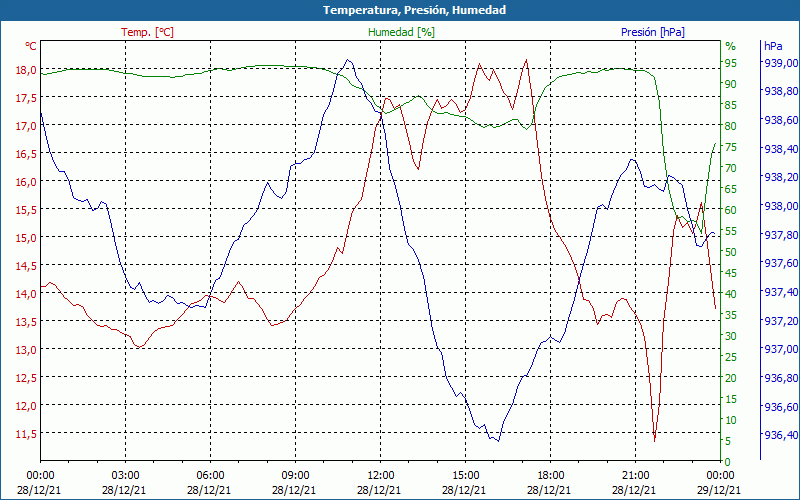Click the 16,5 temperature axis value
The height and width of the screenshot is (500, 800).
point(25,154)
